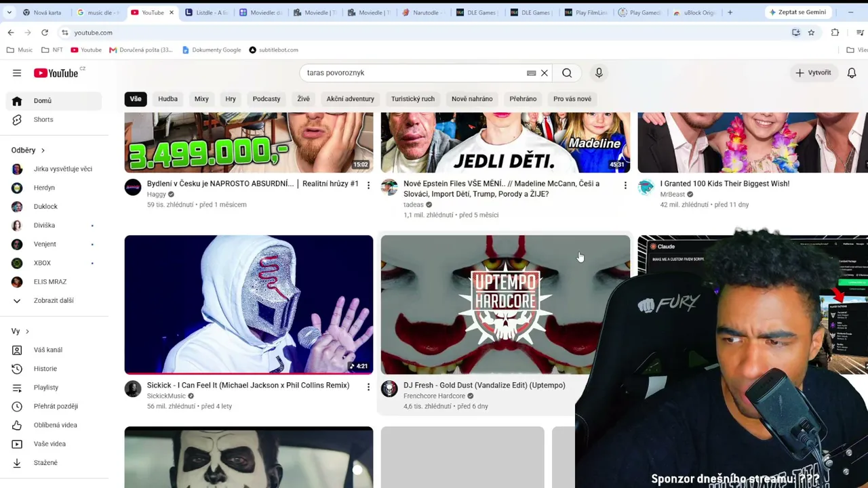Go to Domů in the sidebar
Screen dimensions: 868x488
point(54,101)
